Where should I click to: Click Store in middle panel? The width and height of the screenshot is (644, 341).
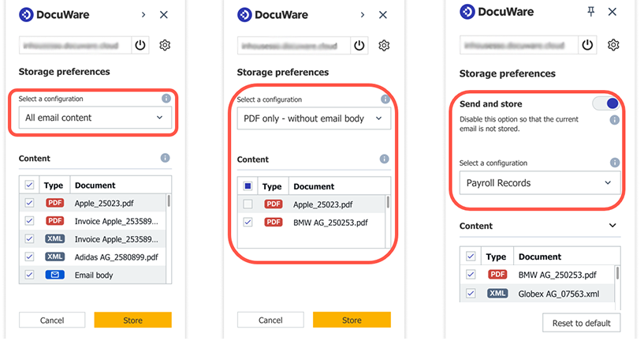[x=352, y=320]
